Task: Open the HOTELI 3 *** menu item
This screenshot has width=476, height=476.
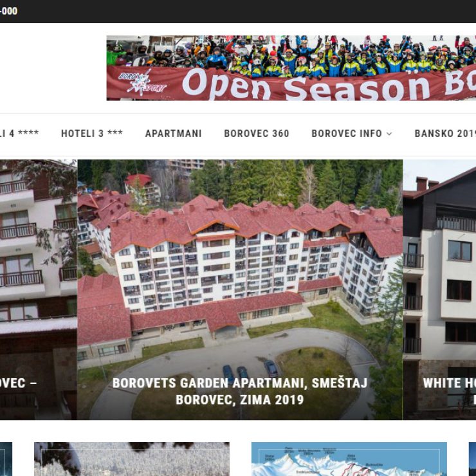Action: point(92,133)
